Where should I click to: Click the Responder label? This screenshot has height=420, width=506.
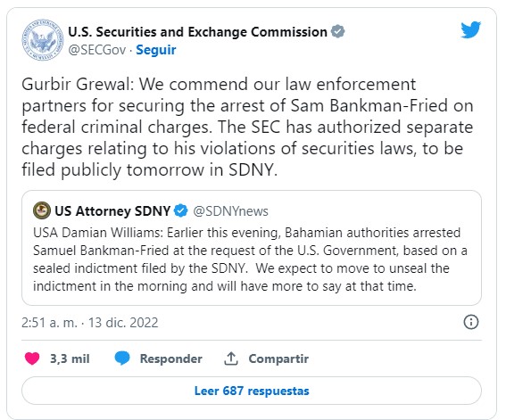click(x=171, y=358)
